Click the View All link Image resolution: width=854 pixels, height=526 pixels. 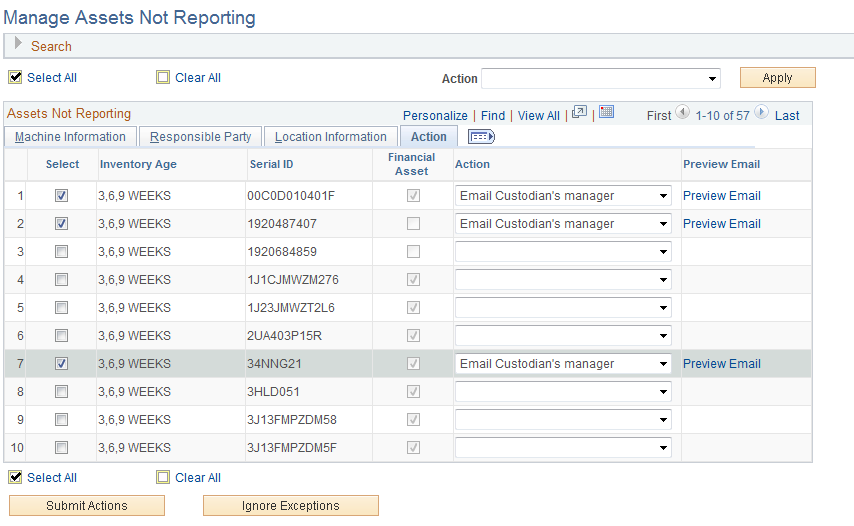tap(539, 115)
